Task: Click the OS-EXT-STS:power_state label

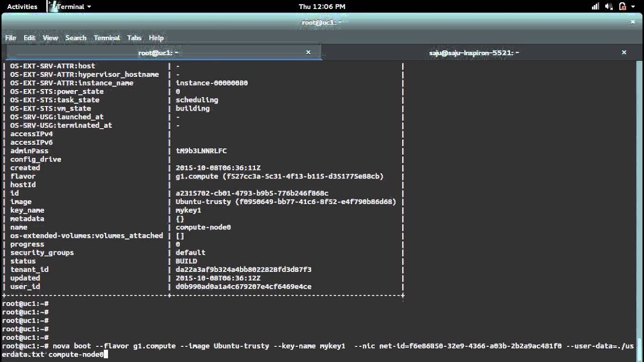Action: point(57,92)
